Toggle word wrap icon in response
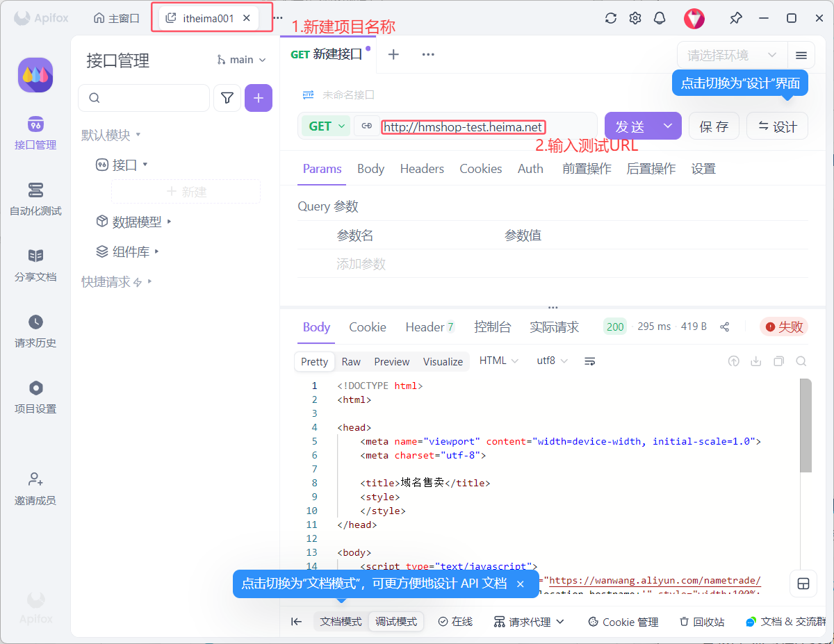Viewport: 834px width, 644px height. (x=590, y=361)
